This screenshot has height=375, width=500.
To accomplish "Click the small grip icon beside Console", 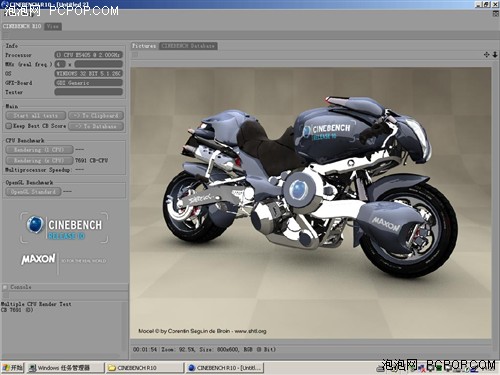I will tap(5, 287).
